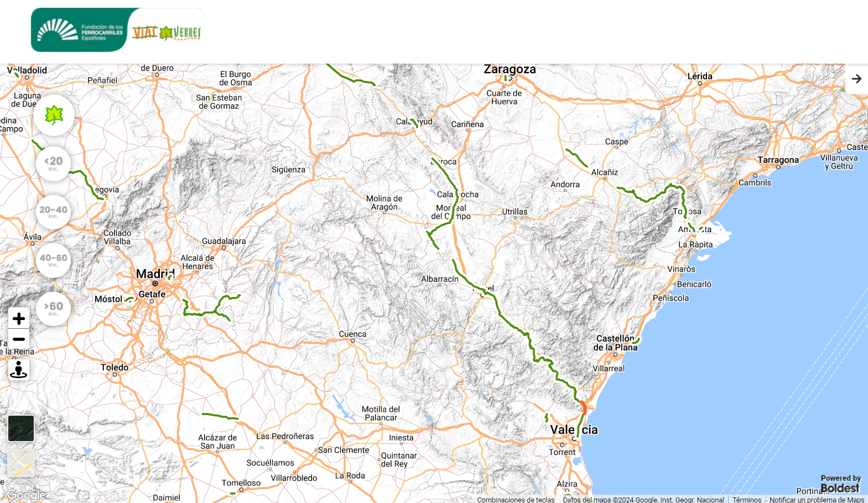The width and height of the screenshot is (868, 503).
Task: Toggle the over 60 km route filter
Action: 54,308
